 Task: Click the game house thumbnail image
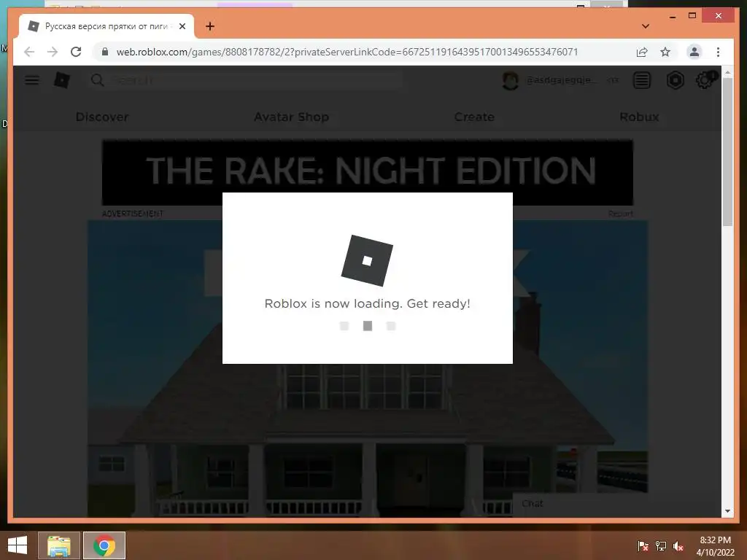(368, 368)
